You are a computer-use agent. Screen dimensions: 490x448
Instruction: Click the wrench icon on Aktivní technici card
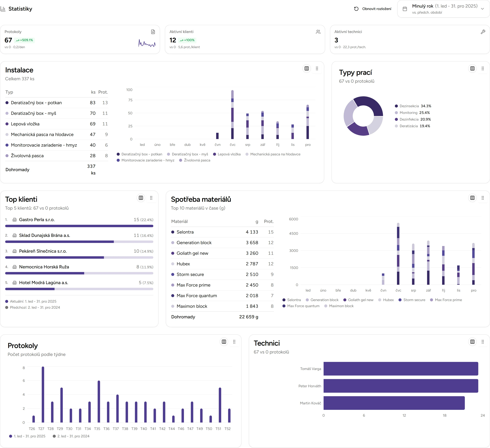coord(483,32)
